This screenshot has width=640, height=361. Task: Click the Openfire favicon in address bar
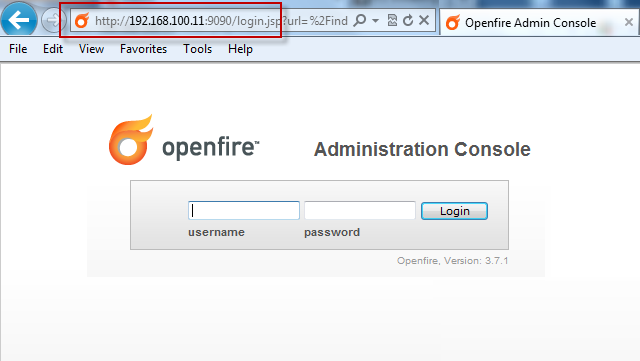click(x=82, y=20)
